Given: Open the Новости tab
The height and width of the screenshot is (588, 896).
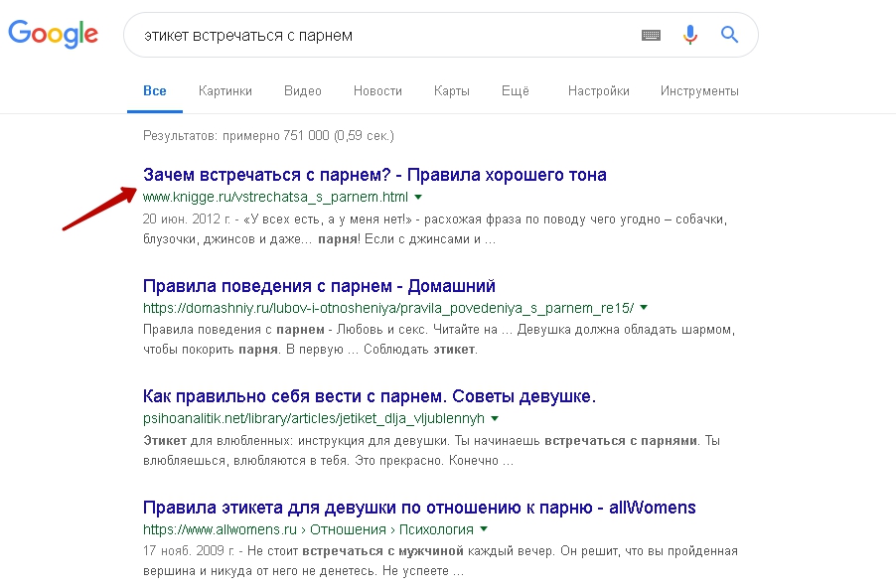Looking at the screenshot, I should pyautogui.click(x=377, y=90).
